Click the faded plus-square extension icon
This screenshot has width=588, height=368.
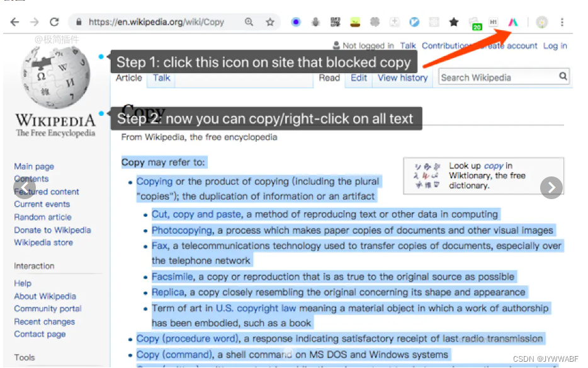(395, 22)
